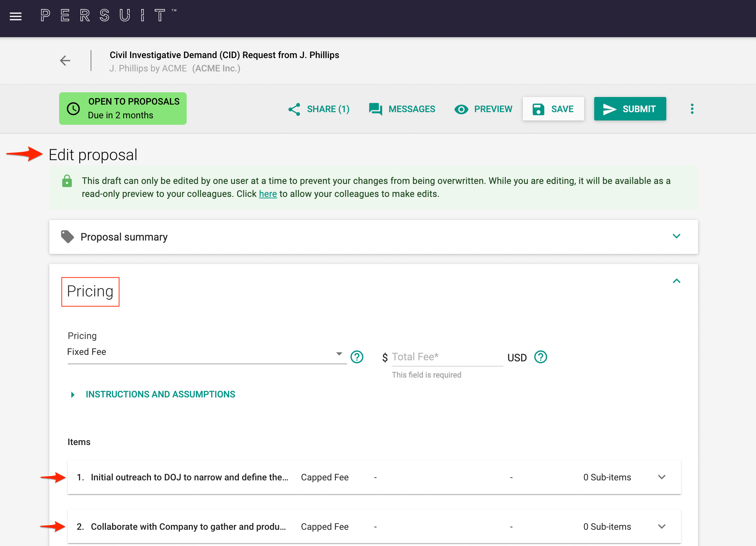Expand item 2 Collaborate with Company
The height and width of the screenshot is (546, 756).
click(x=662, y=526)
